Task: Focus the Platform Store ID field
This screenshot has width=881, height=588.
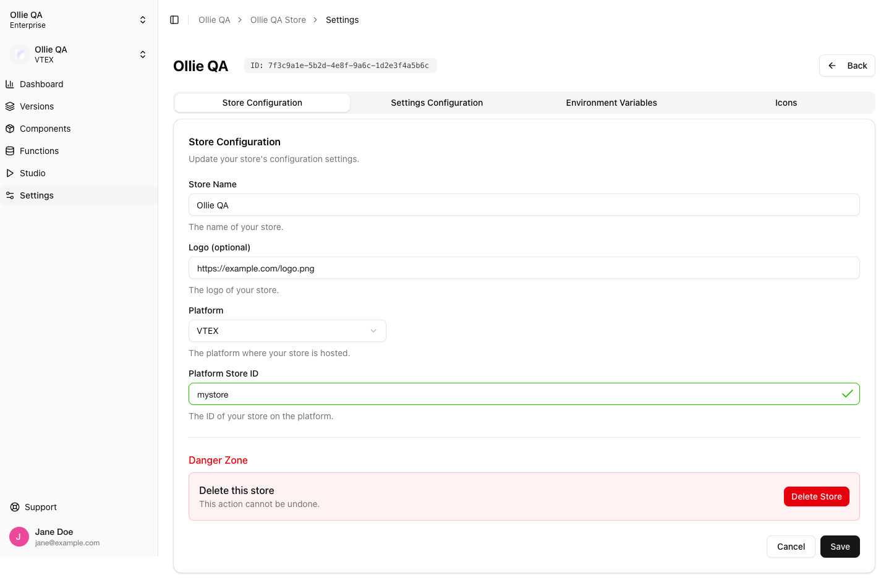Action: pos(524,394)
